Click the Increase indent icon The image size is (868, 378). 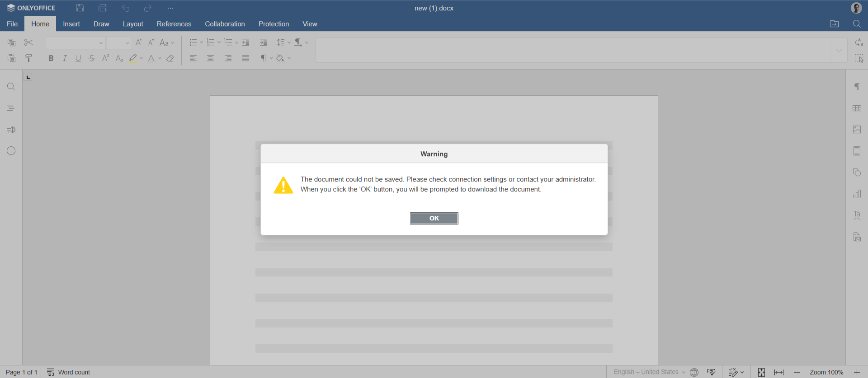click(x=263, y=42)
